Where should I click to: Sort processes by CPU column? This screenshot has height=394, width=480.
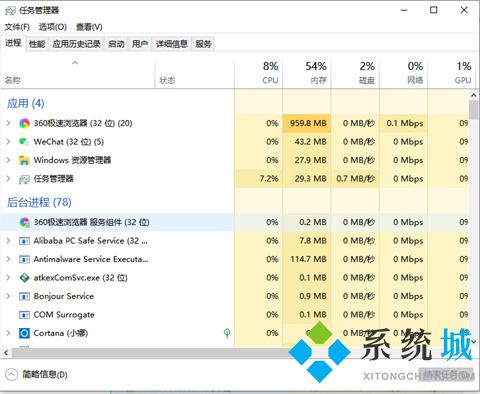[x=259, y=74]
